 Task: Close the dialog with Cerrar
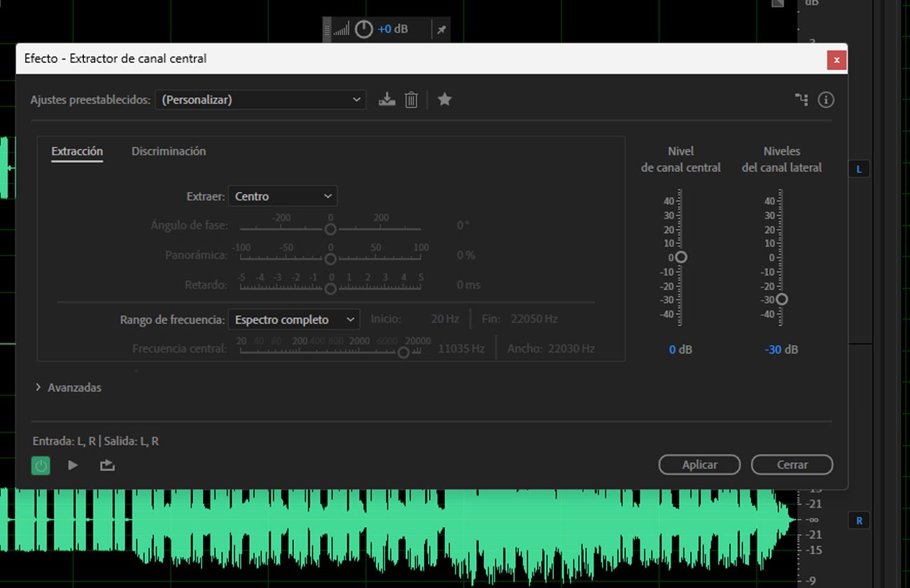792,464
